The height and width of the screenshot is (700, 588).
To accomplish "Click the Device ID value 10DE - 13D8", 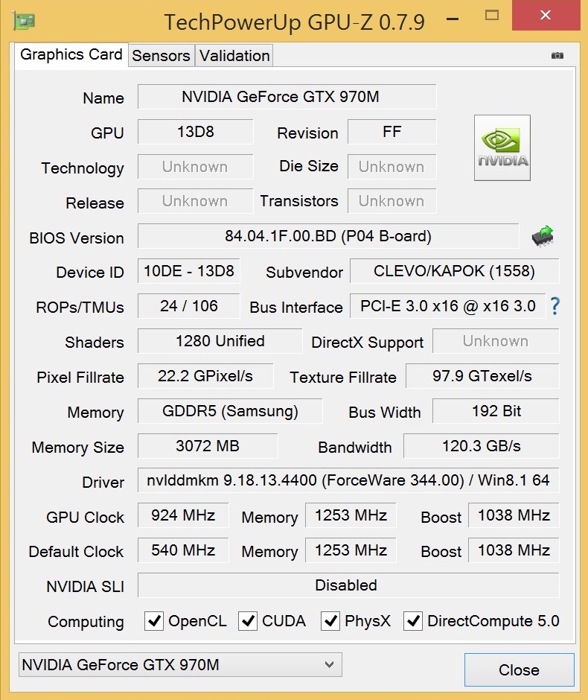I will coord(189,271).
